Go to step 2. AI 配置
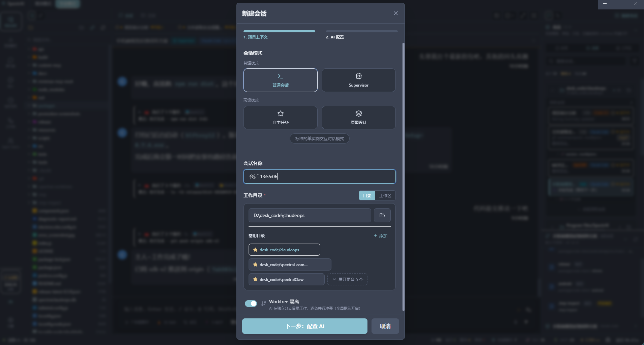The width and height of the screenshot is (644, 345). [335, 37]
